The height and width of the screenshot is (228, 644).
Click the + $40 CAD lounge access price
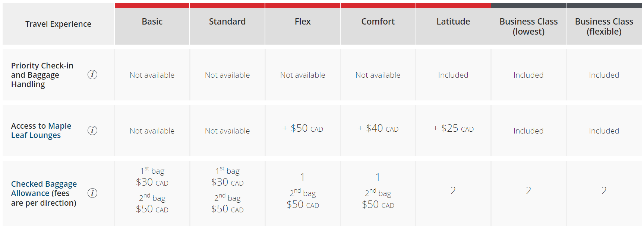(x=378, y=129)
